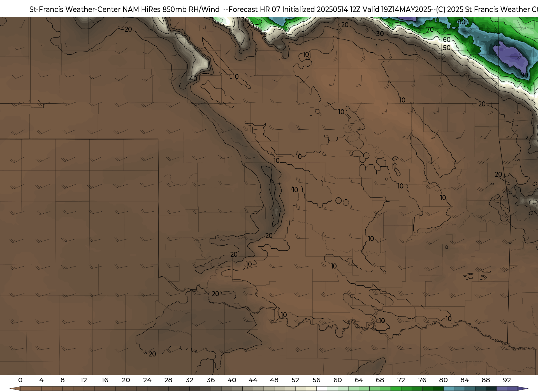Click the colorbar tick label "8"
This screenshot has width=538, height=392.
[x=62, y=380]
